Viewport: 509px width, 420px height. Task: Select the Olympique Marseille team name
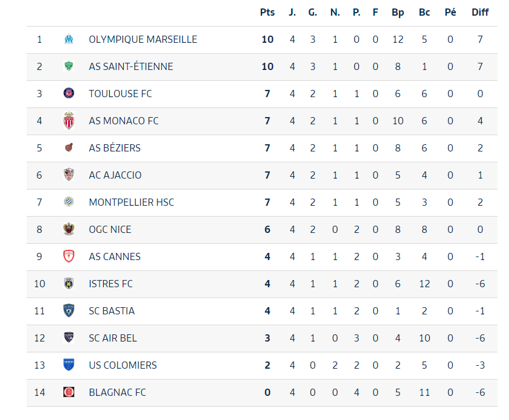pyautogui.click(x=143, y=39)
